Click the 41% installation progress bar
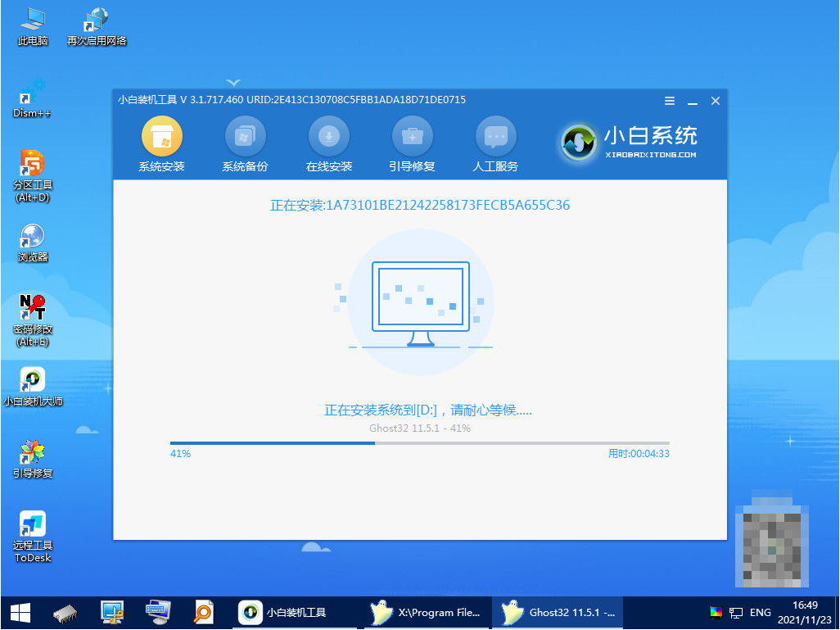The image size is (840, 630). [x=270, y=442]
